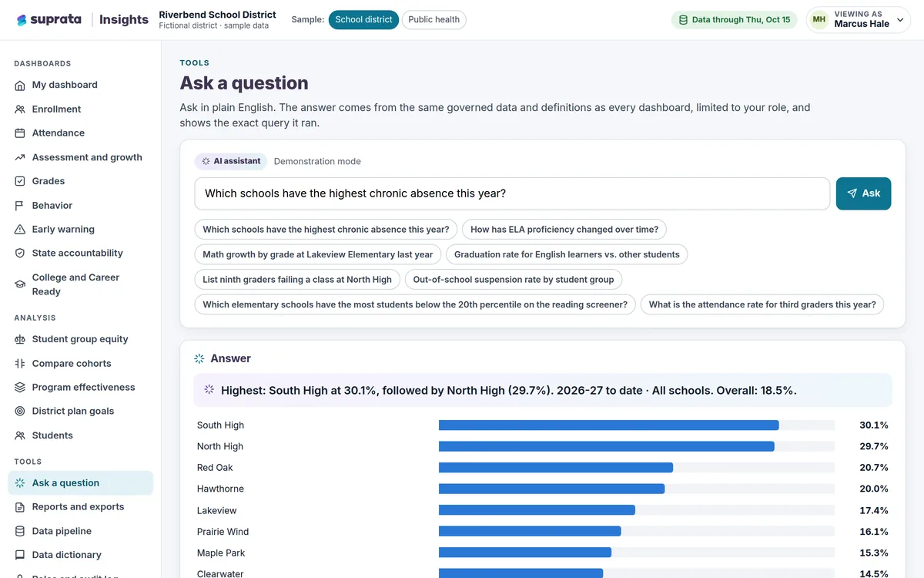
Task: Click the Grades checkbox icon
Action: coord(20,181)
